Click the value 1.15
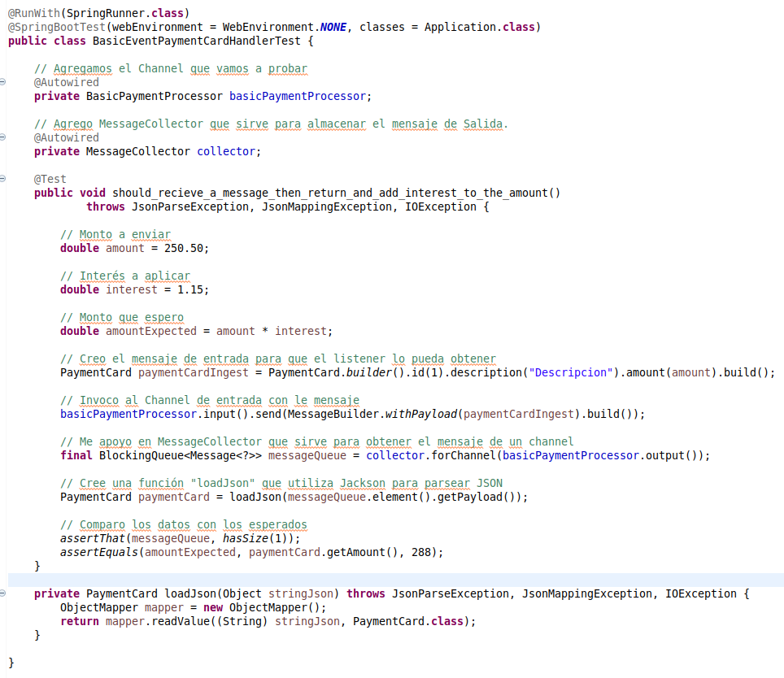Image resolution: width=784 pixels, height=678 pixels. coord(190,289)
